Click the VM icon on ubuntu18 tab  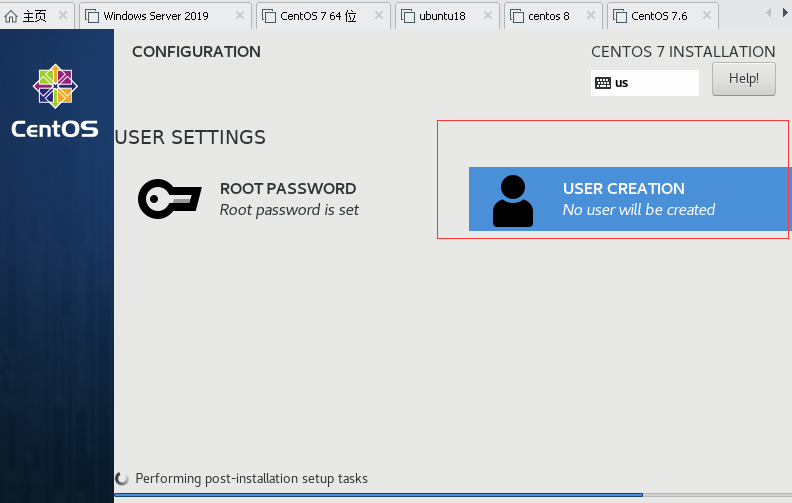pyautogui.click(x=407, y=16)
